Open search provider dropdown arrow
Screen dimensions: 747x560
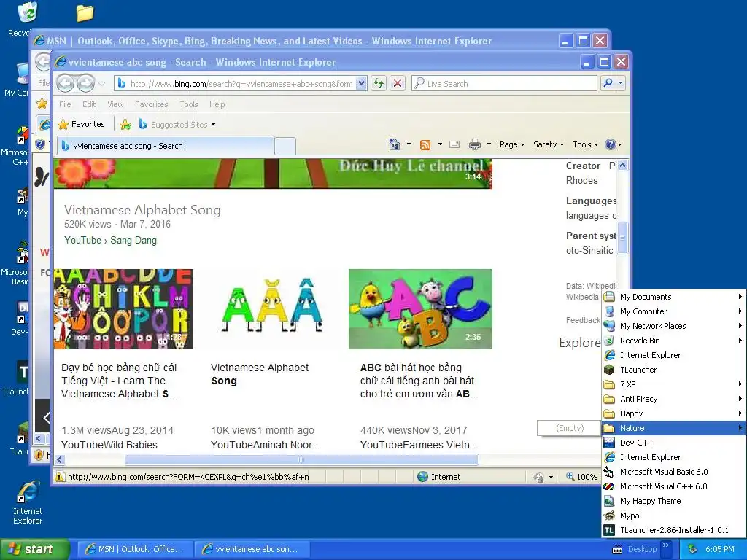[x=620, y=83]
